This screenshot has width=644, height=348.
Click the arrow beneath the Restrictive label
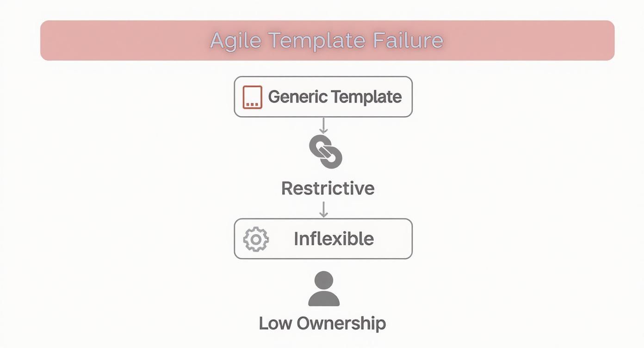point(324,209)
